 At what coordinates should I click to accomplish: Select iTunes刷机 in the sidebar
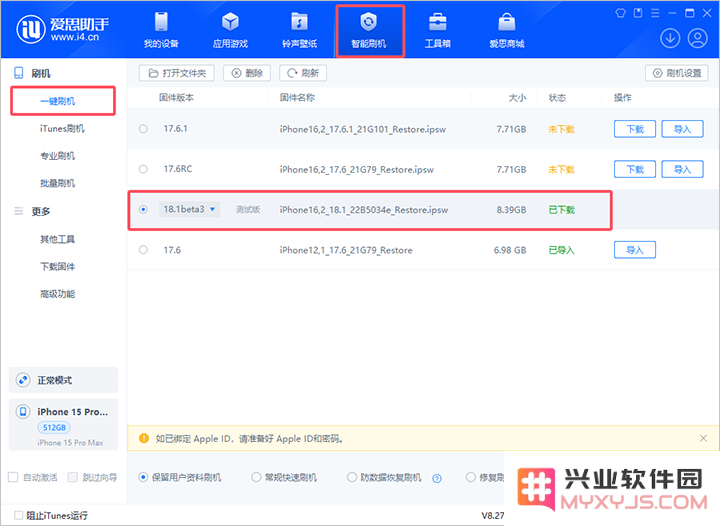point(62,129)
